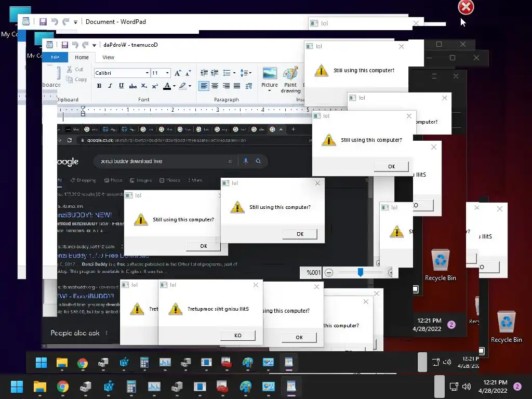532x399 pixels.
Task: Select Center alignment
Action: click(x=215, y=86)
